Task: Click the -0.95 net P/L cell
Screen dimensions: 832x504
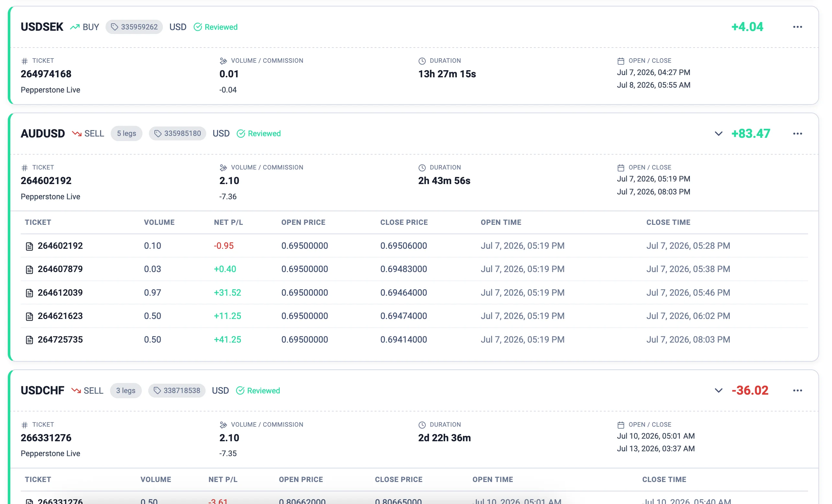Action: (223, 246)
